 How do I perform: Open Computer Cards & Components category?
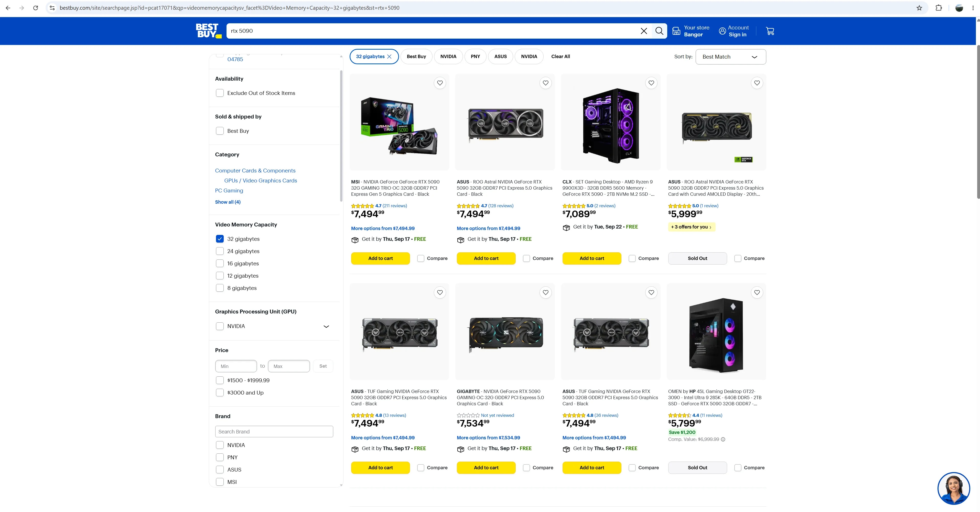(x=255, y=171)
